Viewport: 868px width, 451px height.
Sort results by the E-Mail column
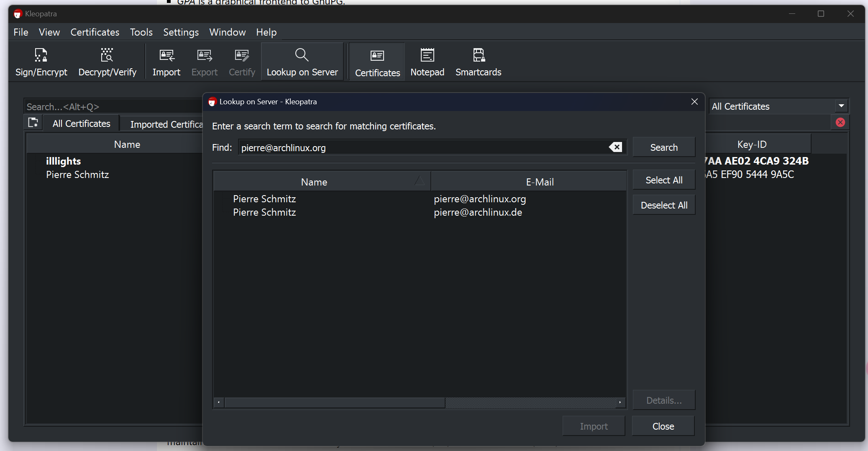tap(540, 182)
